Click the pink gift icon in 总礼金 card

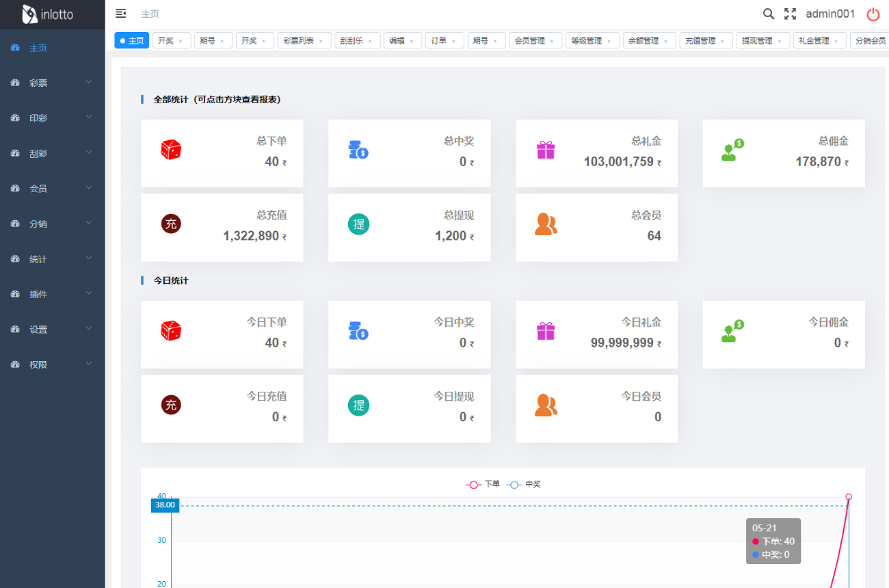coord(546,150)
